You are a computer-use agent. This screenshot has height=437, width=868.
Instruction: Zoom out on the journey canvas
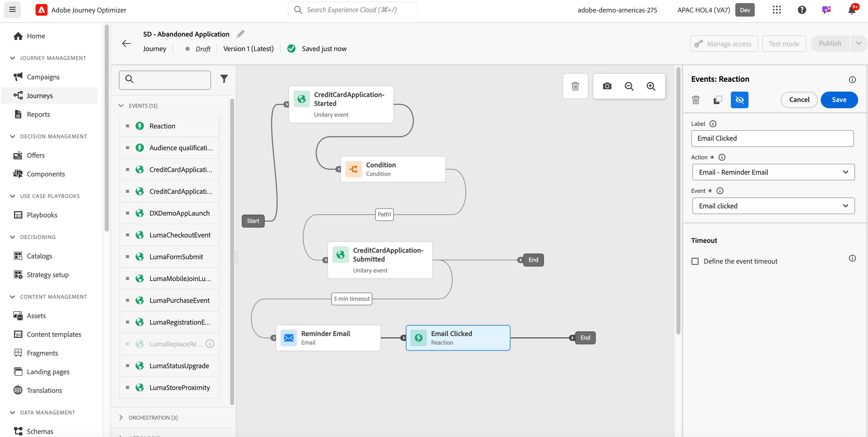click(x=629, y=86)
